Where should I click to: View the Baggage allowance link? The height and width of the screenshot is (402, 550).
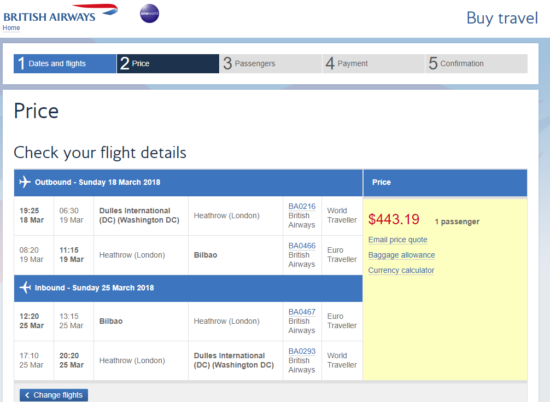[x=402, y=255]
